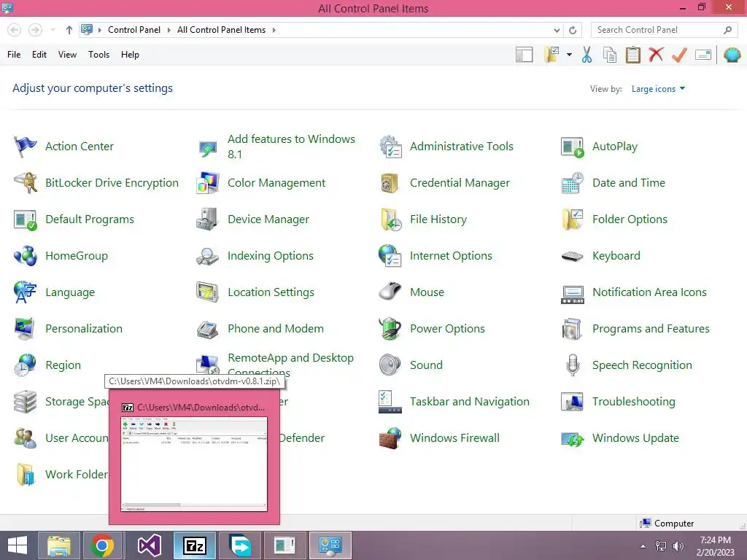The width and height of the screenshot is (747, 560).
Task: Open the Default Programs icon
Action: tap(26, 219)
